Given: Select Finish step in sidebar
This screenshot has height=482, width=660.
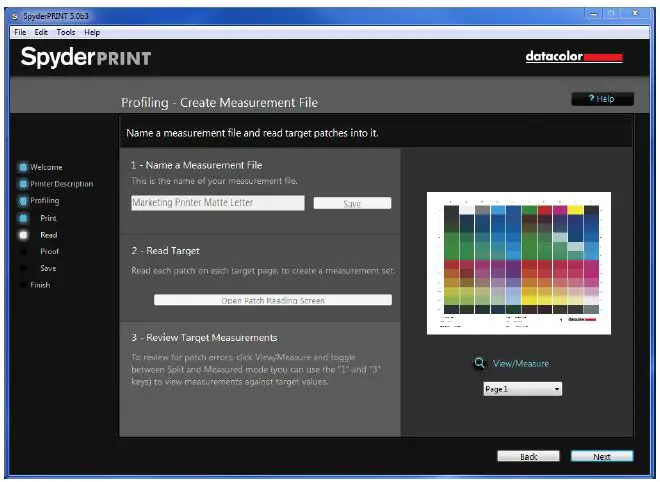Looking at the screenshot, I should click(40, 285).
